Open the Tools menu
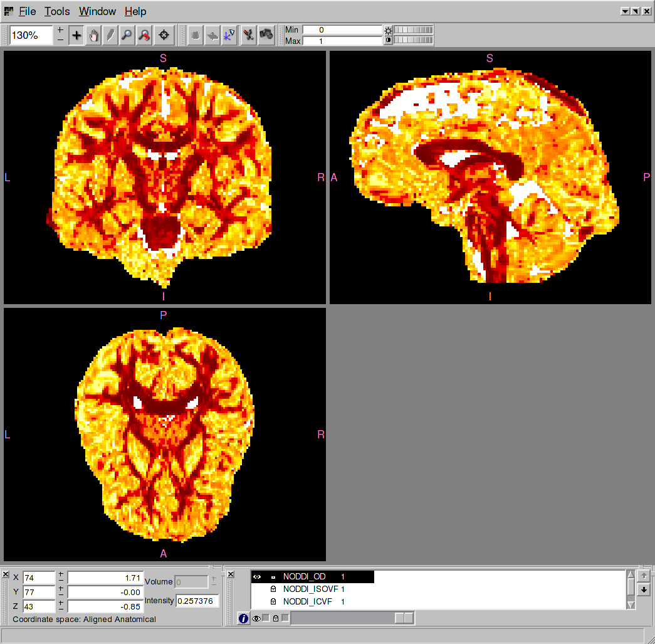 (x=57, y=11)
